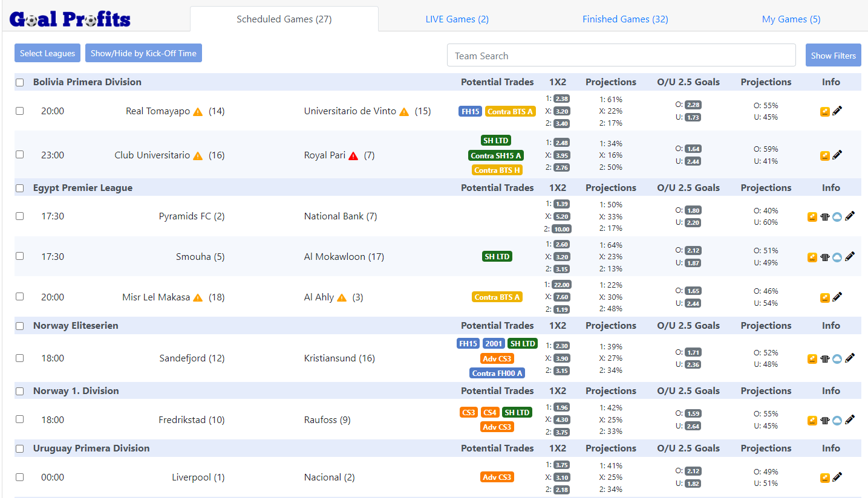
Task: Focus the Team Search input field
Action: pyautogui.click(x=621, y=56)
